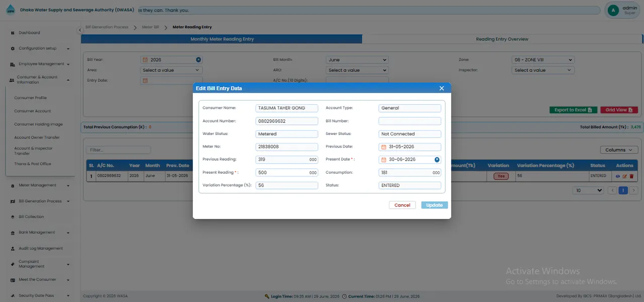This screenshot has height=302, width=644.
Task: Go to page 1 in pagination
Action: 623,191
